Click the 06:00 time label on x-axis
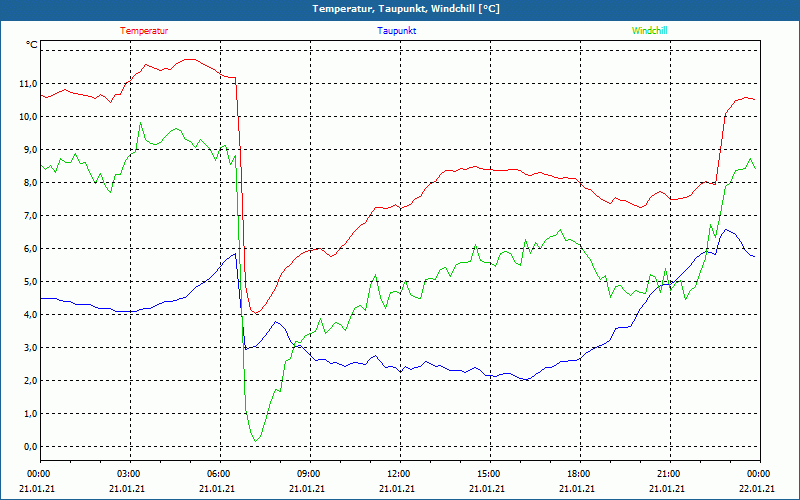The height and width of the screenshot is (500, 800). click(x=219, y=474)
